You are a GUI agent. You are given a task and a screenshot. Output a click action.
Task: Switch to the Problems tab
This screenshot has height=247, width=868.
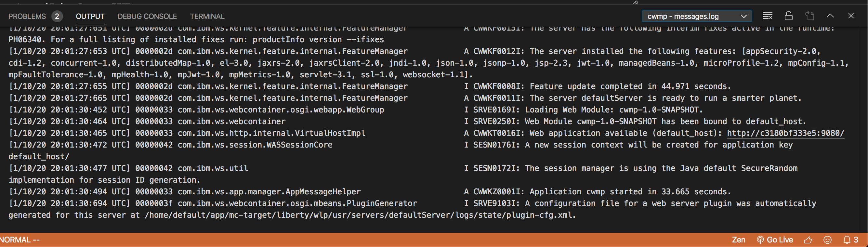pyautogui.click(x=27, y=16)
